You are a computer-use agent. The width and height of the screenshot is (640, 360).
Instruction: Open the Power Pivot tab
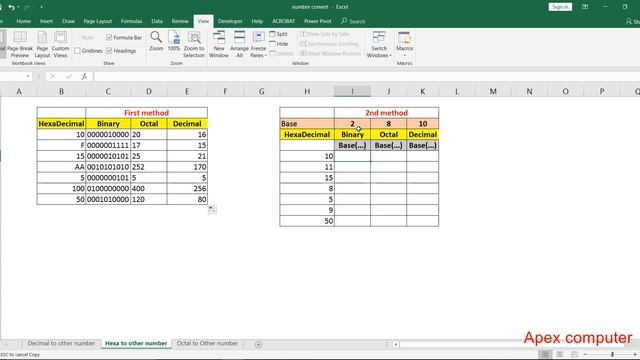click(318, 21)
